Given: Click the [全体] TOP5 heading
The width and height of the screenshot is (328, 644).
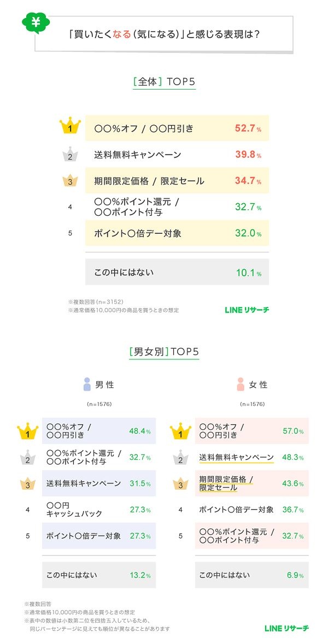Looking at the screenshot, I should pyautogui.click(x=164, y=82).
